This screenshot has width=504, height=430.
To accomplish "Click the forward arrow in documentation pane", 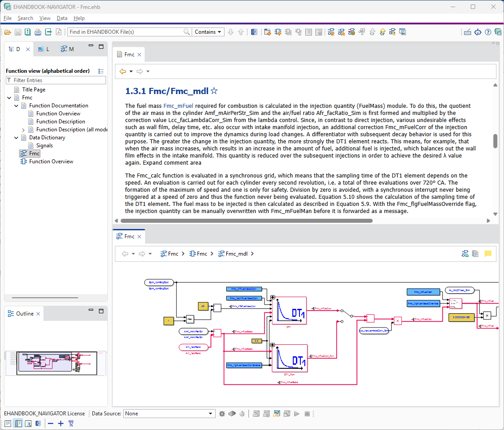I will pyautogui.click(x=139, y=71).
